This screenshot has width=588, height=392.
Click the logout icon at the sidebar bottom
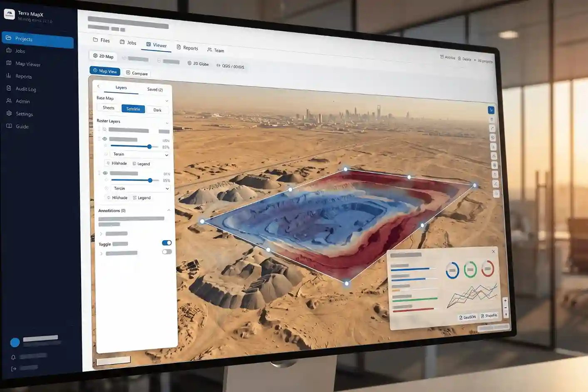pos(13,369)
